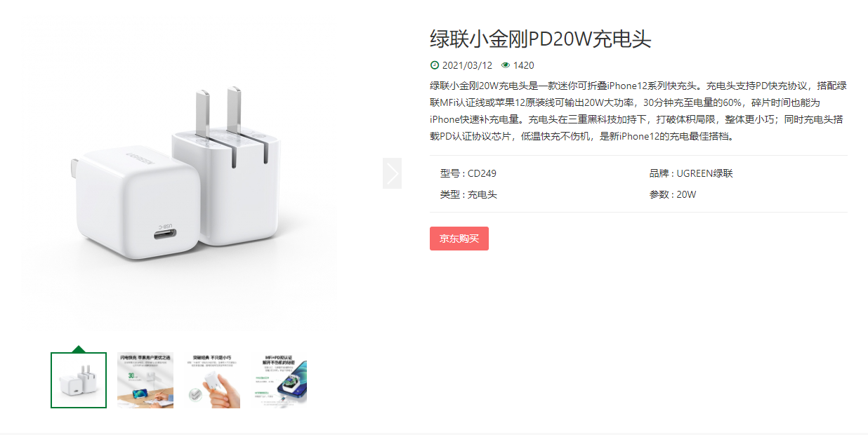Click the publish date 2021/03/12
The width and height of the screenshot is (868, 435).
[467, 65]
